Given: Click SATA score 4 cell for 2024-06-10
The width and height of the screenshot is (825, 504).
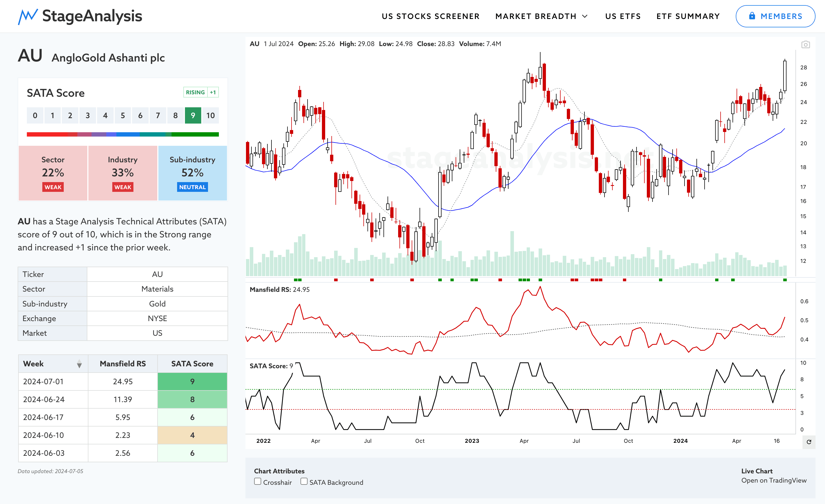Looking at the screenshot, I should 192,435.
